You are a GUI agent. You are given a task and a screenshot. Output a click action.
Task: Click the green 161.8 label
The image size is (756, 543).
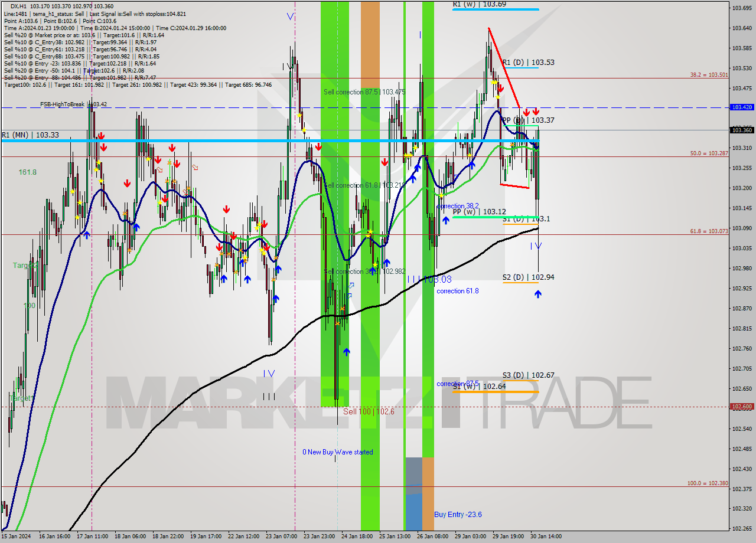[28, 172]
